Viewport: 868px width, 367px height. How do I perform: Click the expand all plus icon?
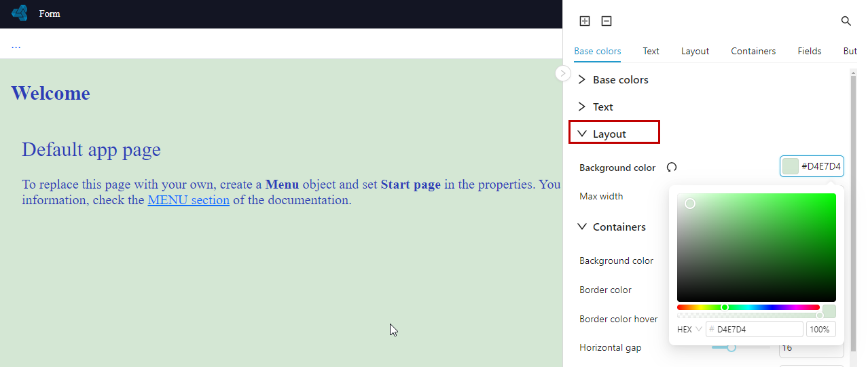click(x=585, y=21)
